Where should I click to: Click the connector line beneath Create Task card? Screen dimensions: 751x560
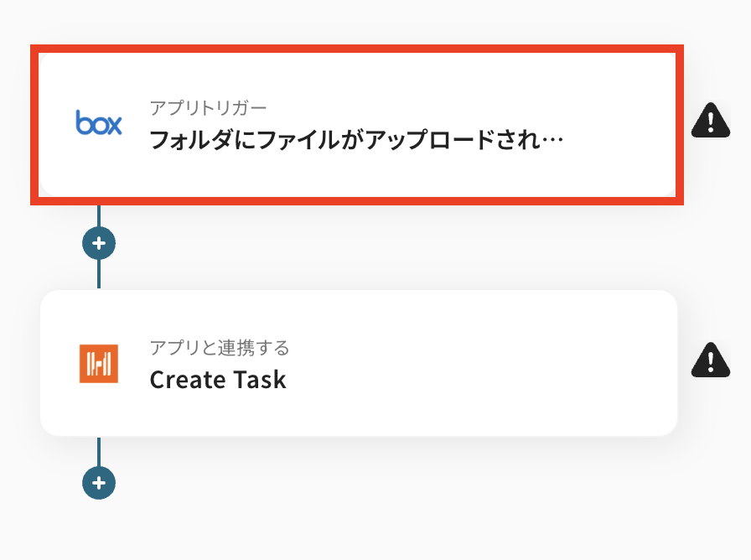(x=99, y=451)
